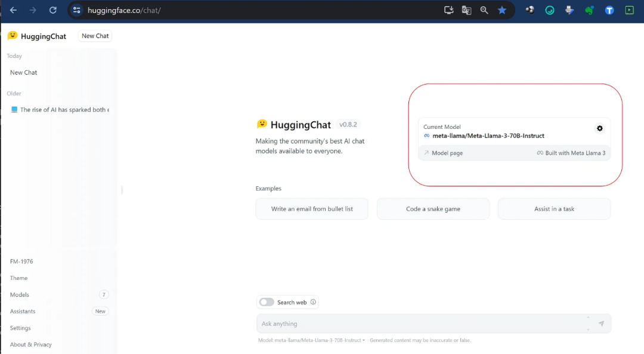Choose the 'Code a snake game' example
Screen dimensions: 644x354
pos(433,209)
